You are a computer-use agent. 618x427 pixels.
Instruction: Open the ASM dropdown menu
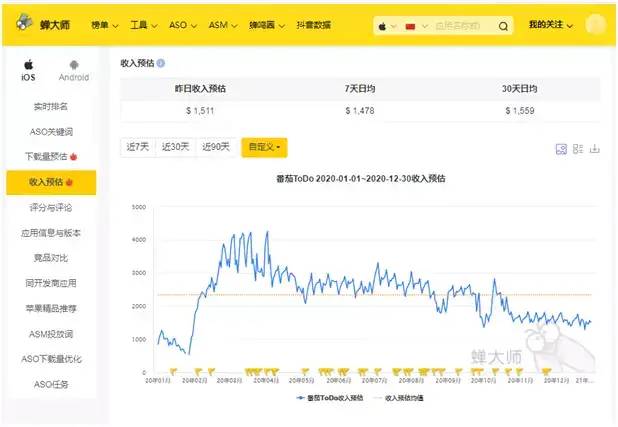click(223, 25)
